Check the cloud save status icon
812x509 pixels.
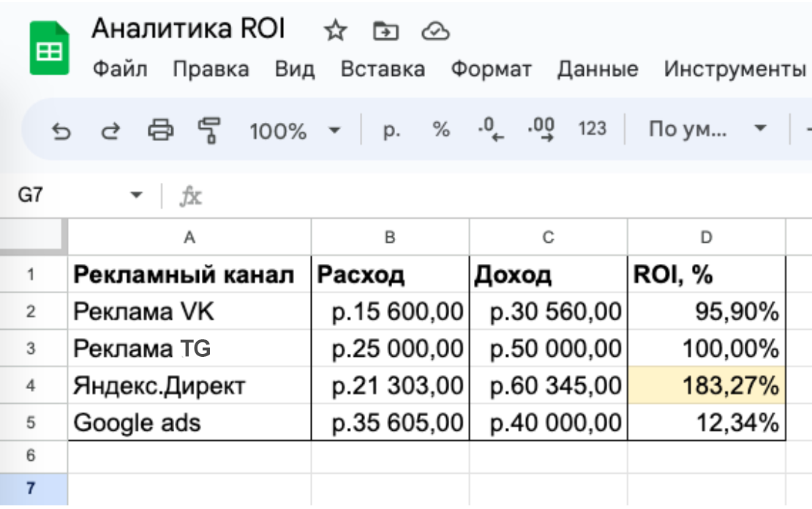click(x=435, y=31)
